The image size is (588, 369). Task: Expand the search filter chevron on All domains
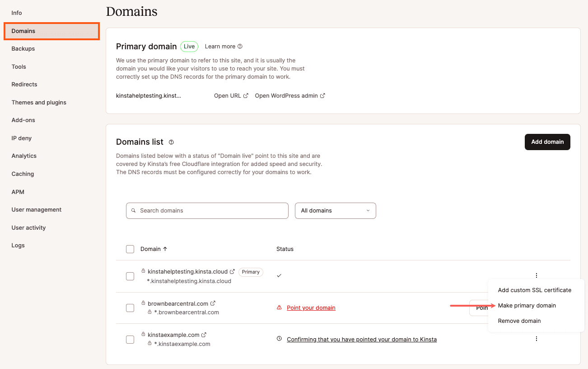point(368,211)
